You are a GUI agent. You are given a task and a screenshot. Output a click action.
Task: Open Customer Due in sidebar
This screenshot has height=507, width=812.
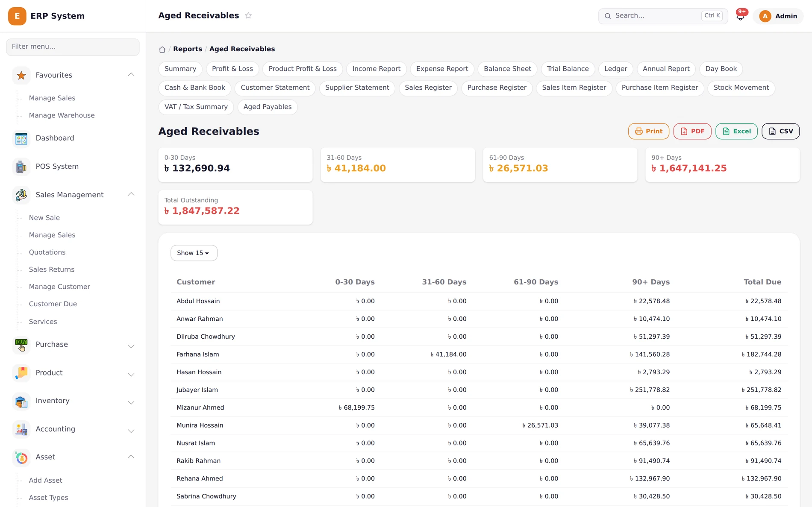pos(53,304)
